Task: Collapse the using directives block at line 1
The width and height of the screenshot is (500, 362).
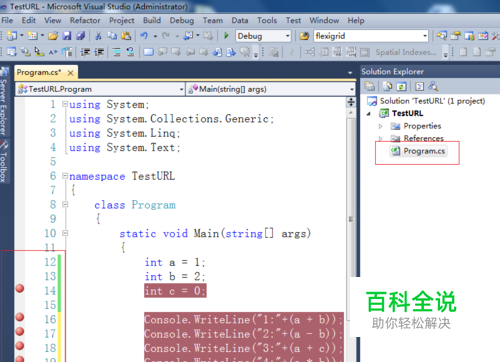Action: [65, 104]
